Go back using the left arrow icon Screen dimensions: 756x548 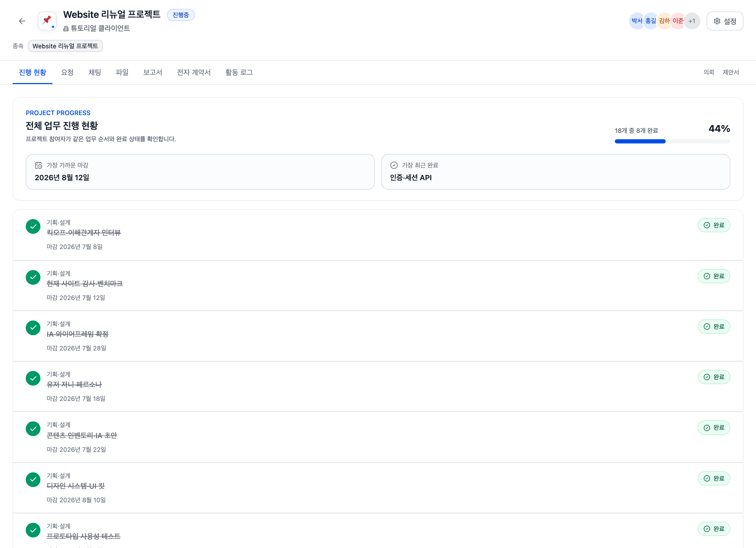pyautogui.click(x=22, y=21)
